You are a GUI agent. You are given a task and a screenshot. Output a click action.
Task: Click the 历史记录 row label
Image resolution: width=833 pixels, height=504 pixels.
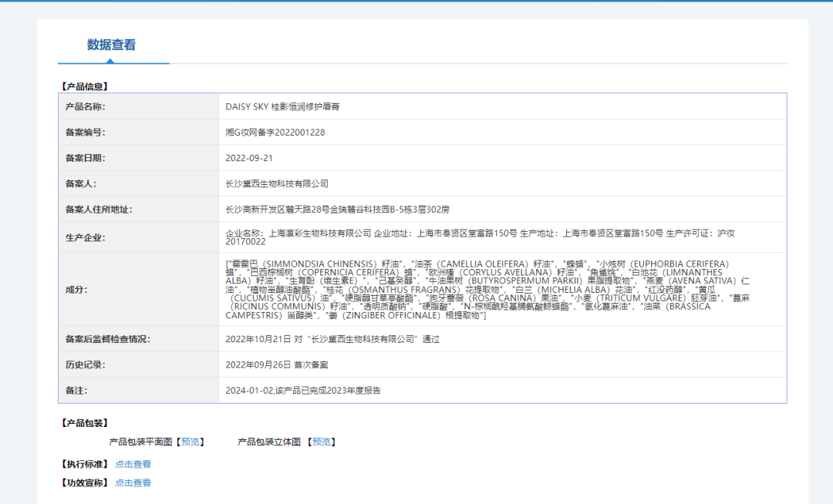point(85,365)
